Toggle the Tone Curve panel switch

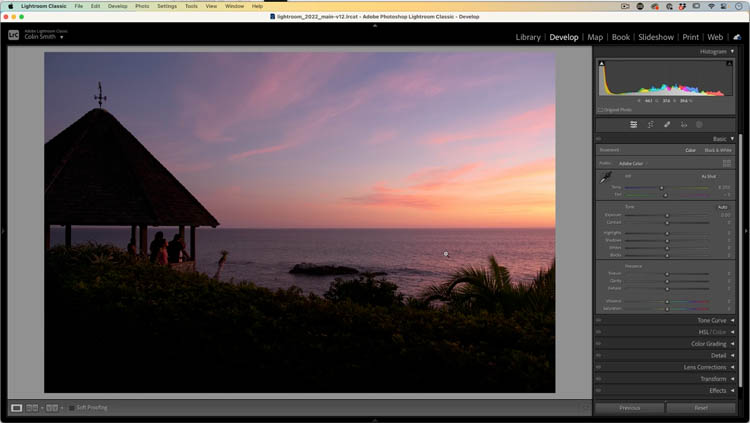[x=598, y=320]
